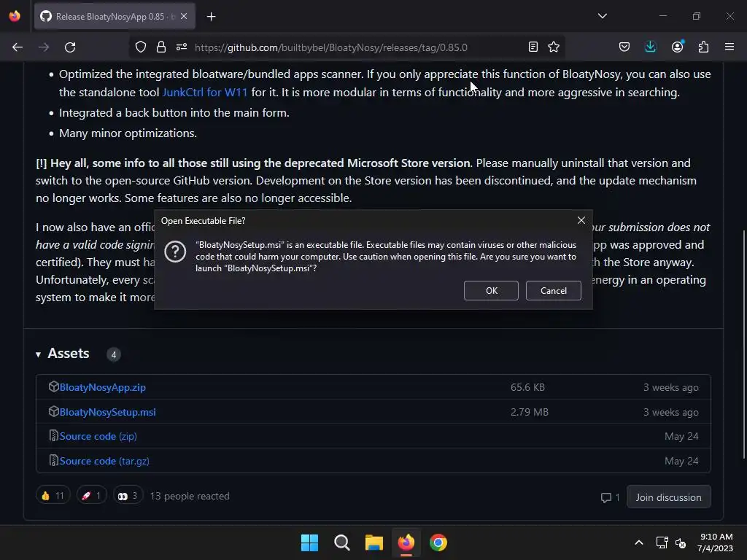Cancel the Open Executable File dialog
The height and width of the screenshot is (560, 747).
(553, 290)
